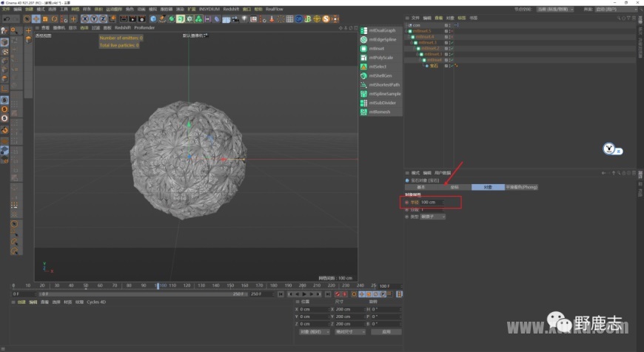The height and width of the screenshot is (352, 644).
Task: Open the viewport ProRender menu
Action: pyautogui.click(x=144, y=28)
